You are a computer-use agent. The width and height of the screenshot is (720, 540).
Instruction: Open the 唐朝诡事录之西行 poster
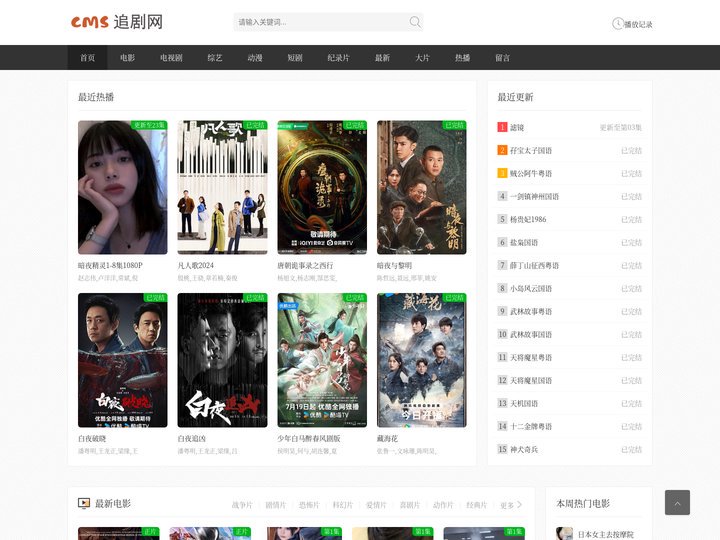(x=322, y=187)
